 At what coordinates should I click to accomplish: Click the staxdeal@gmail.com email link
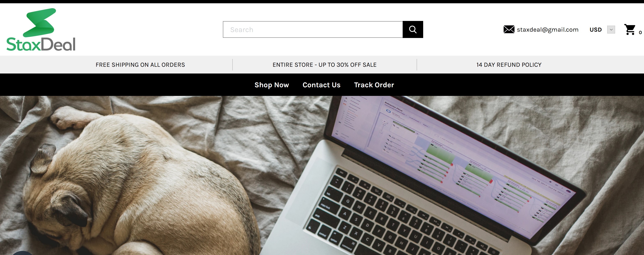click(x=548, y=30)
